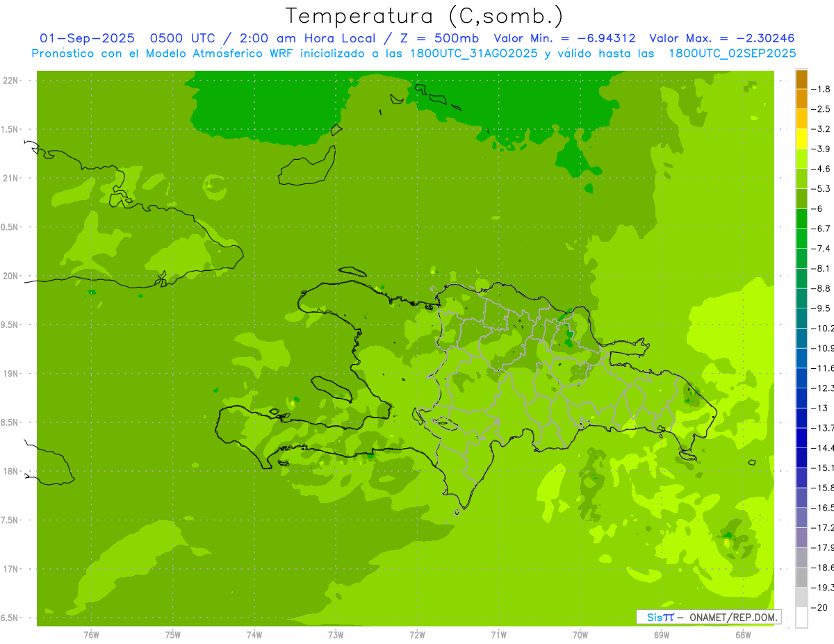Click the '71W' longitude label

[498, 634]
